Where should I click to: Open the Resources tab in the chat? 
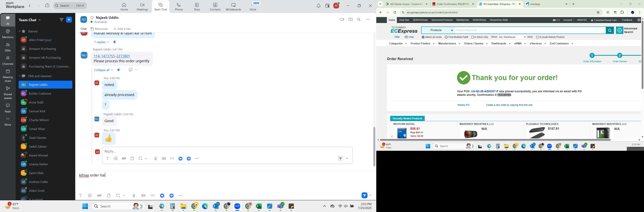(x=100, y=29)
